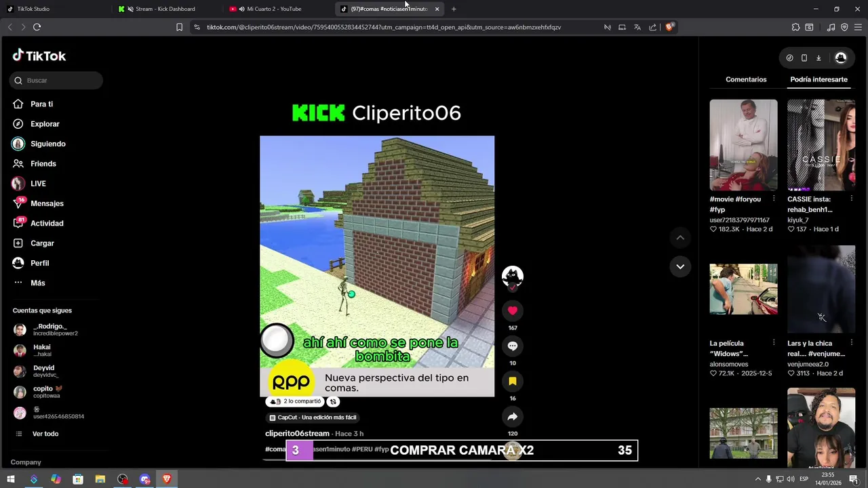868x488 pixels.
Task: Open CapCut - Una edición más fácil link
Action: coord(312,418)
